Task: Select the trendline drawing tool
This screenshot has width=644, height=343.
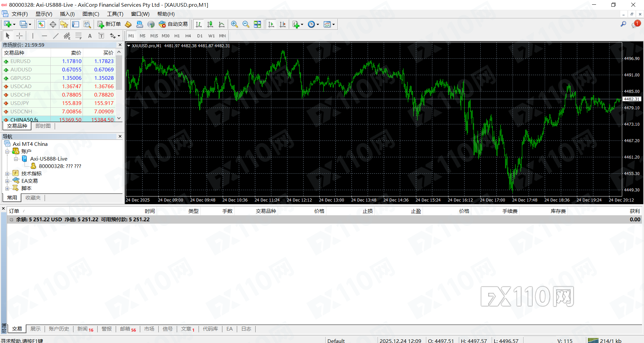Action: point(56,36)
